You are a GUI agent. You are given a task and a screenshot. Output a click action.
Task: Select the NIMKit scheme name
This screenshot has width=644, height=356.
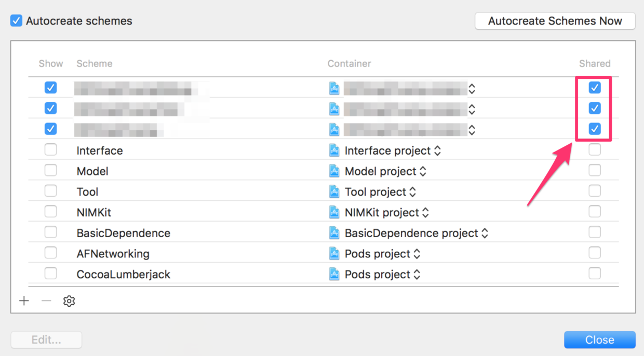click(x=94, y=212)
